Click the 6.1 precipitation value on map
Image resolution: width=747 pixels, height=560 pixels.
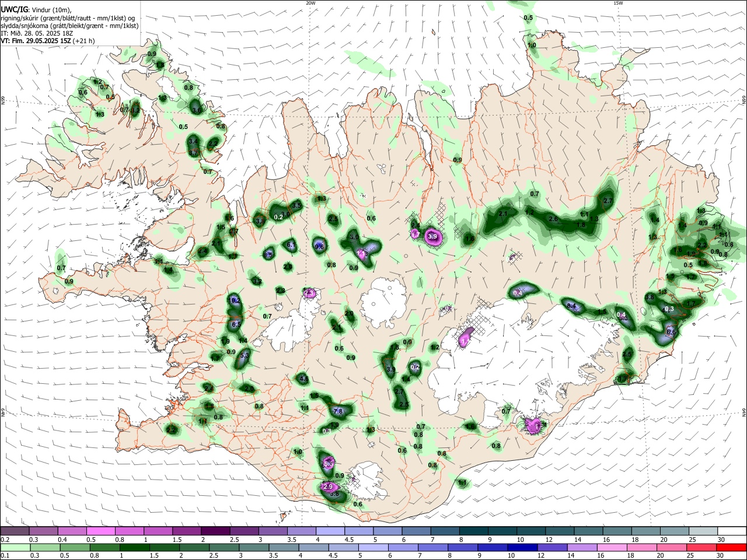292,245
